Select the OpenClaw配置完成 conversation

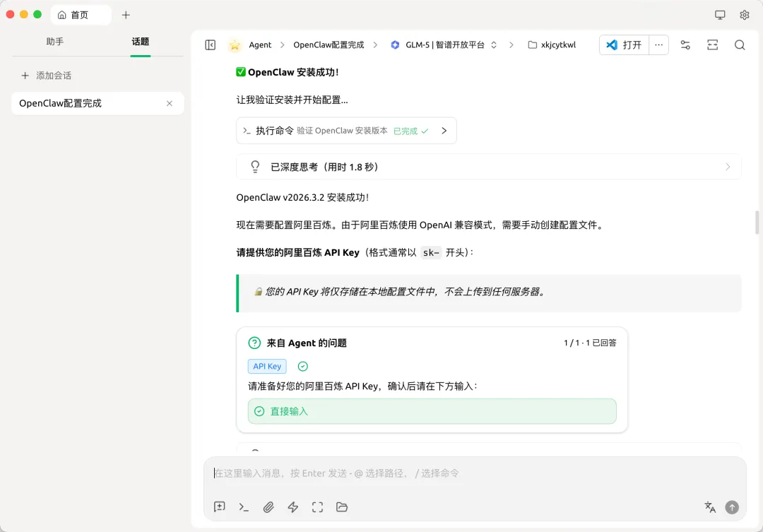tap(97, 103)
